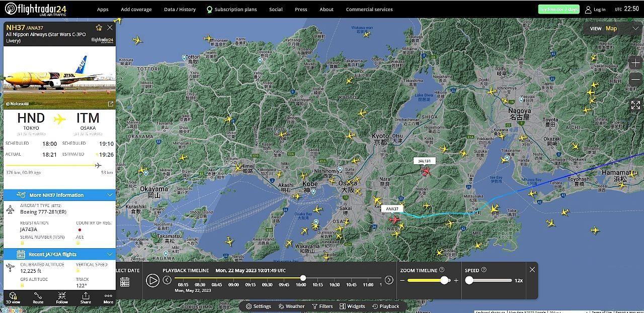This screenshot has height=313, width=644.
Task: Follow the selected aircraft on map
Action: (x=62, y=298)
